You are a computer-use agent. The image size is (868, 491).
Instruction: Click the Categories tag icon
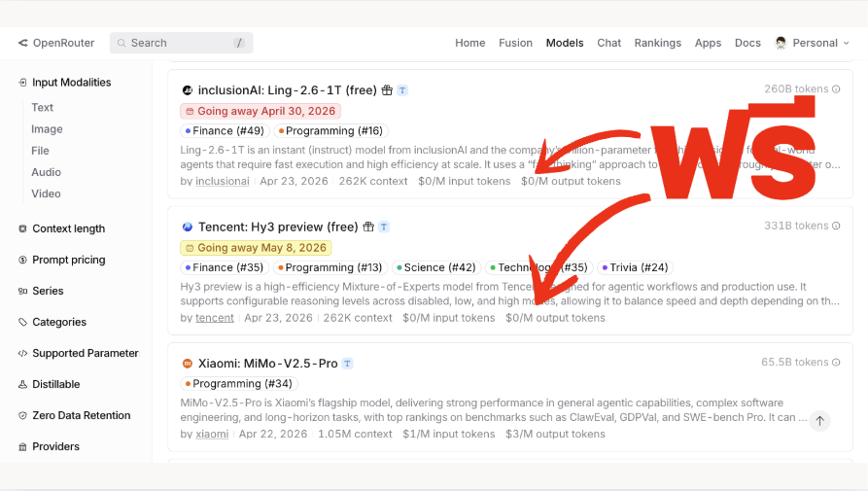tap(22, 322)
